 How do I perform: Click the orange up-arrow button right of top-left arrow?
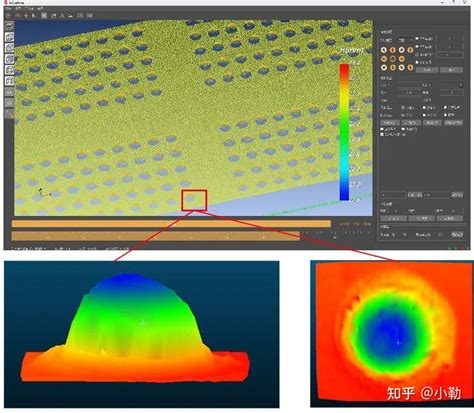click(x=393, y=50)
